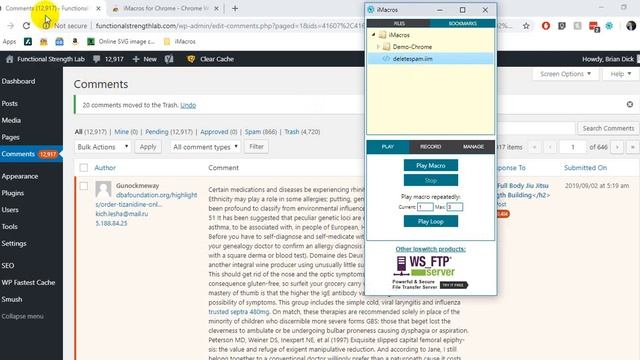The width and height of the screenshot is (640, 360).
Task: Click the Filter button
Action: (256, 147)
